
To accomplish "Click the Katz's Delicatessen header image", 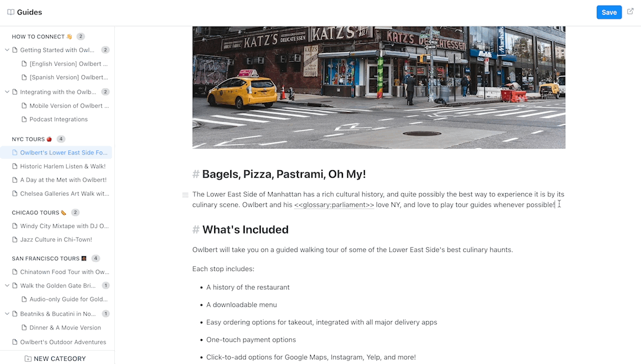I will click(379, 87).
